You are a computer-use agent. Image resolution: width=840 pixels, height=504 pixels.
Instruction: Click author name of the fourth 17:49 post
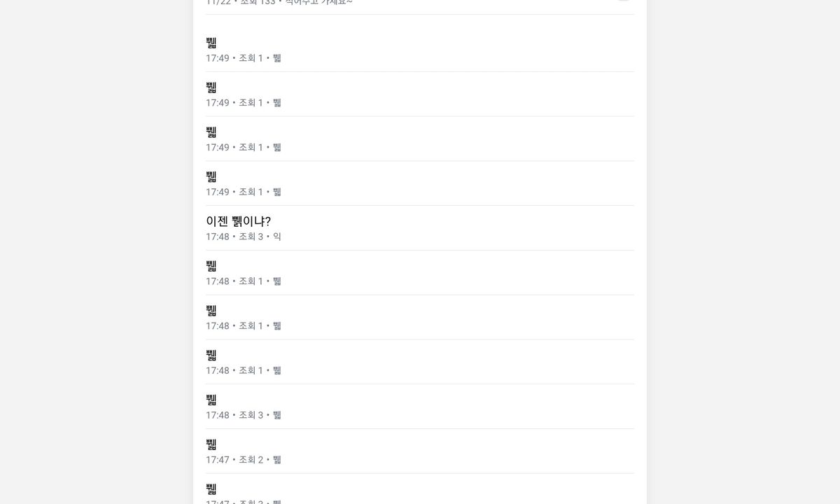tap(277, 192)
